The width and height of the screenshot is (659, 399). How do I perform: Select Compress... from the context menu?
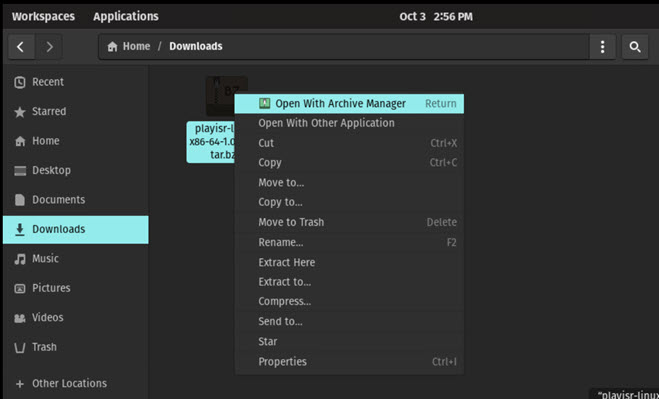click(x=349, y=301)
